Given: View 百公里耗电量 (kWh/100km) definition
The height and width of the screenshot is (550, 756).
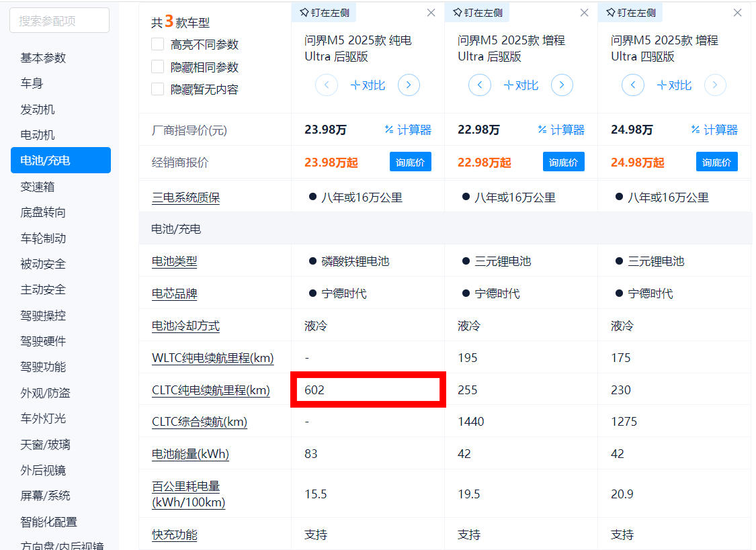Looking at the screenshot, I should tap(189, 494).
